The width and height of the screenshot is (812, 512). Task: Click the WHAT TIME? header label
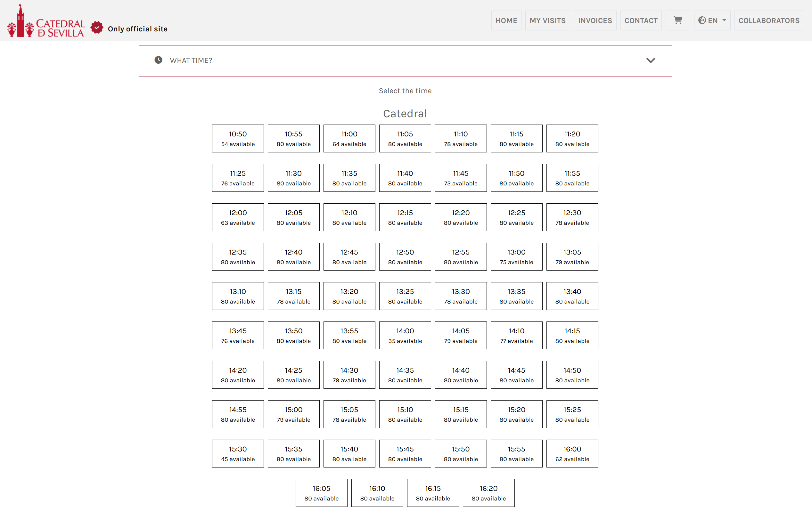pos(191,60)
